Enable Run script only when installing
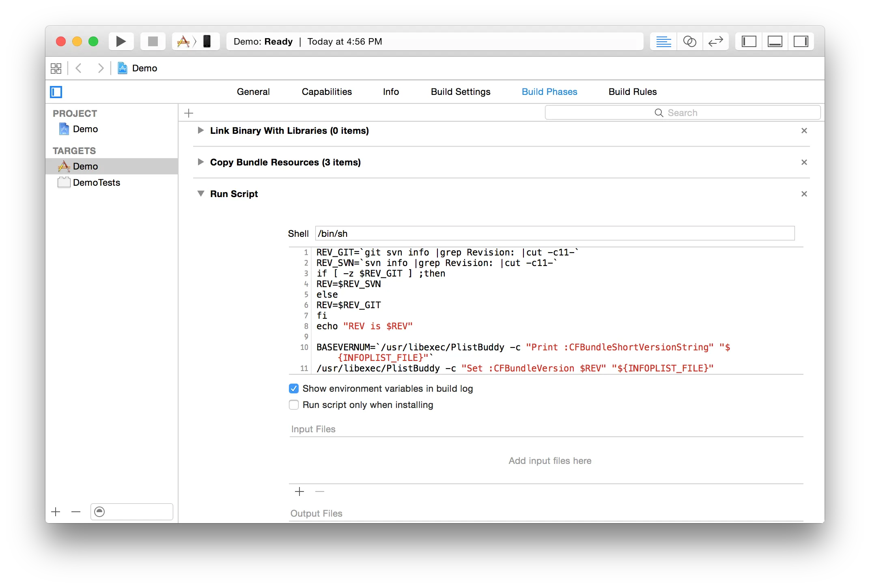 tap(294, 405)
